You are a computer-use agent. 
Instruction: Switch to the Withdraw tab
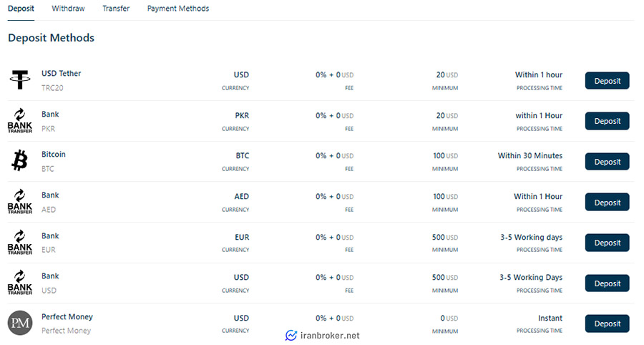coord(68,8)
